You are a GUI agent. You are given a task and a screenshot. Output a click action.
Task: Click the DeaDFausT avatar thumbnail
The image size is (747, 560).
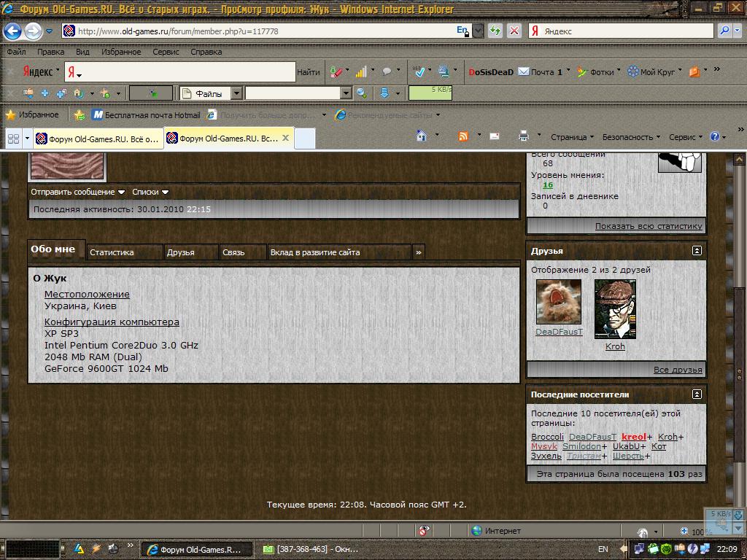coord(558,302)
